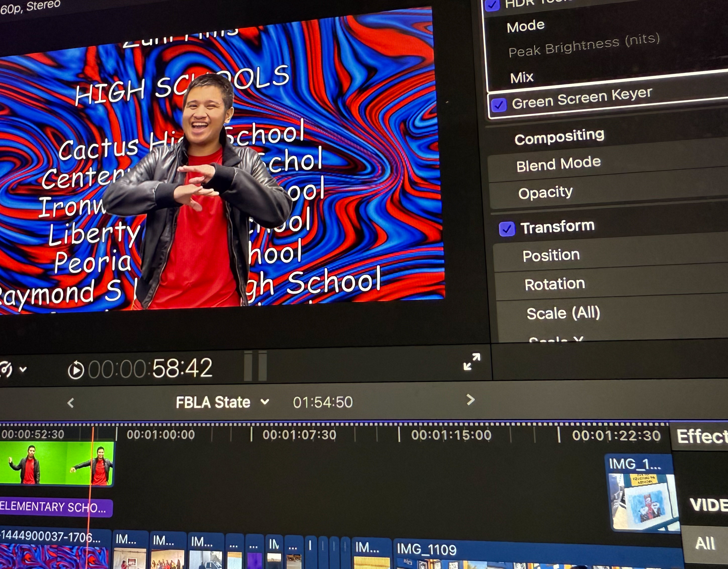The image size is (728, 569).
Task: Click the retime speedometer icon
Action: pyautogui.click(x=5, y=369)
